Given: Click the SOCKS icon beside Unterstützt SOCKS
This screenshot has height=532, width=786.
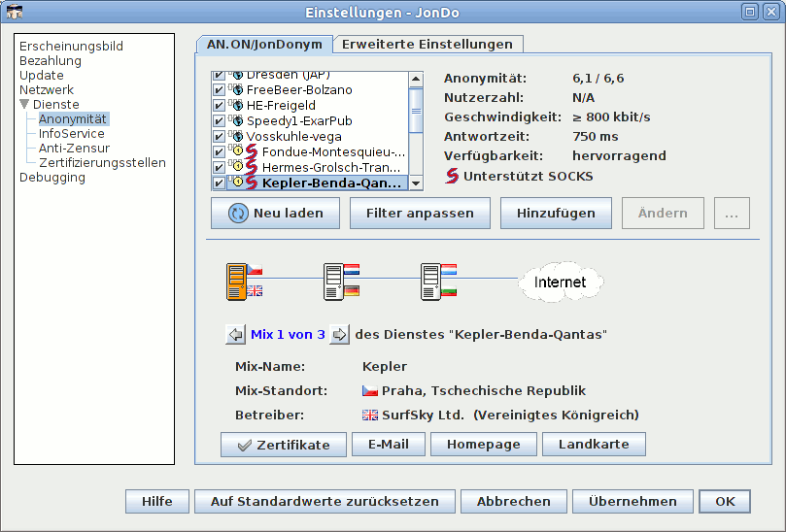Looking at the screenshot, I should pos(452,176).
